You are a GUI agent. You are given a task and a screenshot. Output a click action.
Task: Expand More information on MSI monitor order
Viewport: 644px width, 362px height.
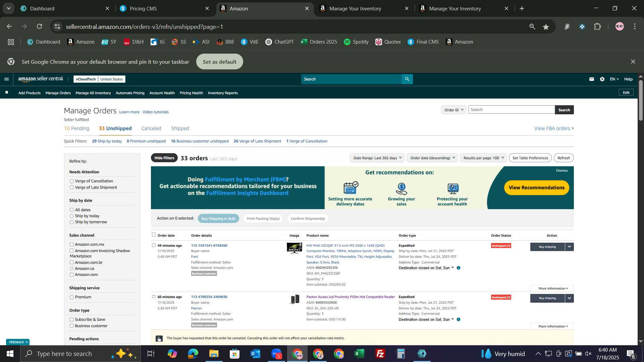(x=552, y=289)
